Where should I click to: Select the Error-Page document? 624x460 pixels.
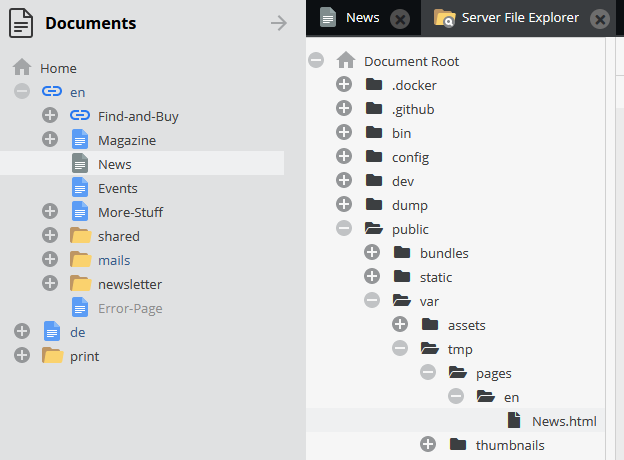click(x=130, y=308)
